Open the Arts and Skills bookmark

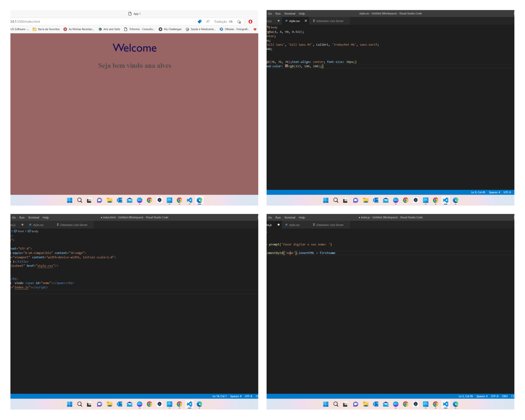pos(109,29)
